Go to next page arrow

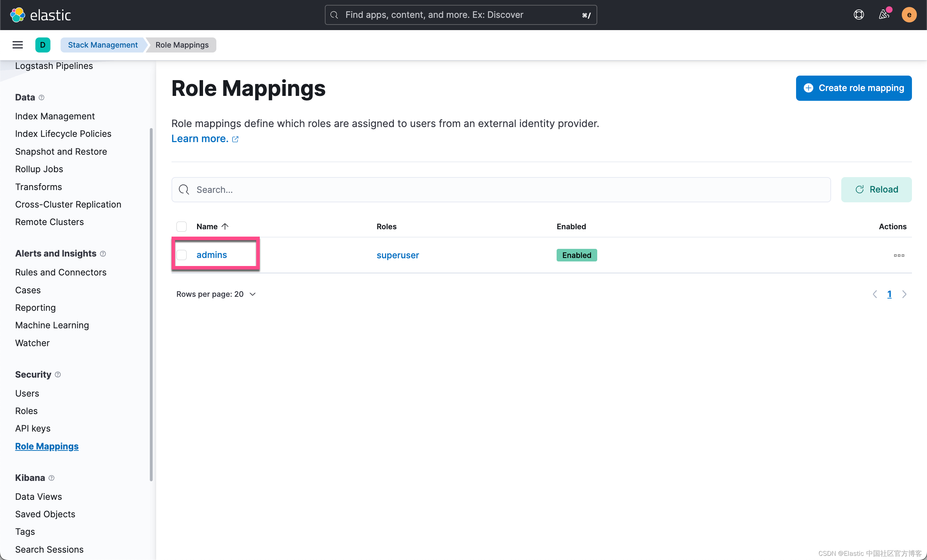(904, 294)
